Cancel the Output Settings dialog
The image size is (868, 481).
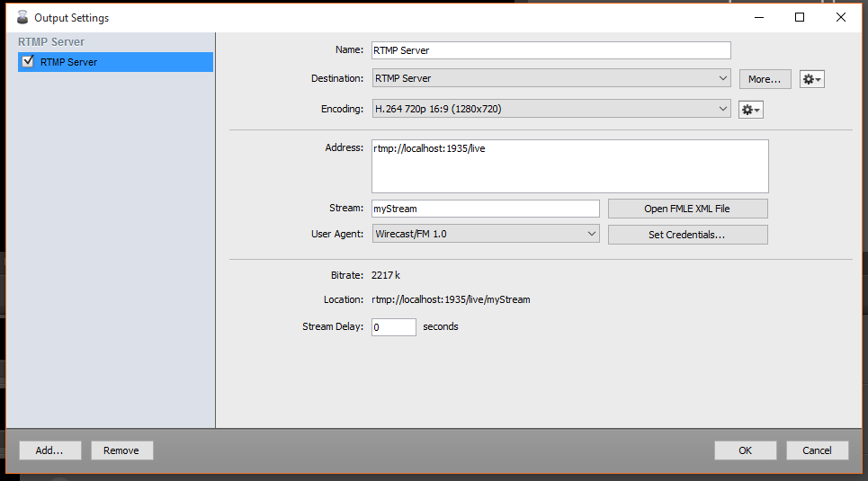817,450
